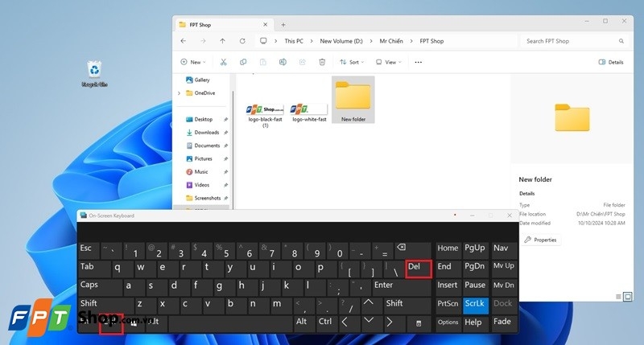Click the Forward navigation arrow
This screenshot has width=644, height=345.
point(203,41)
